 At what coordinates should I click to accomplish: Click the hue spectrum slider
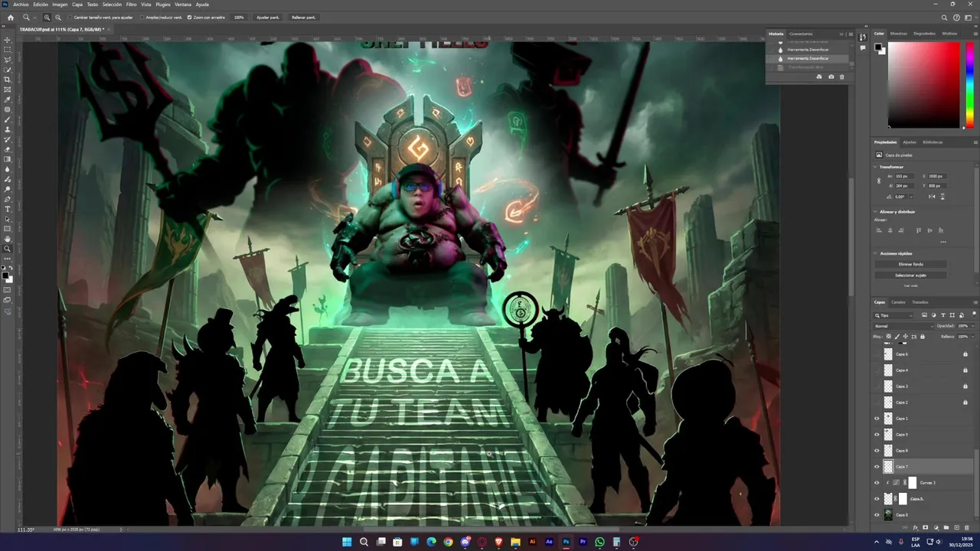click(970, 84)
